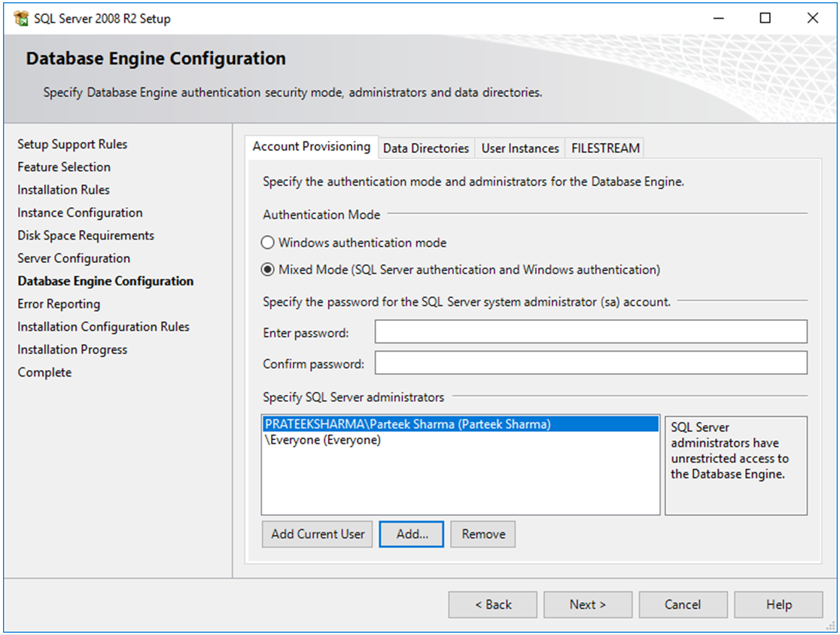Switch to the User Instances tab
The width and height of the screenshot is (840, 635).
tap(519, 148)
